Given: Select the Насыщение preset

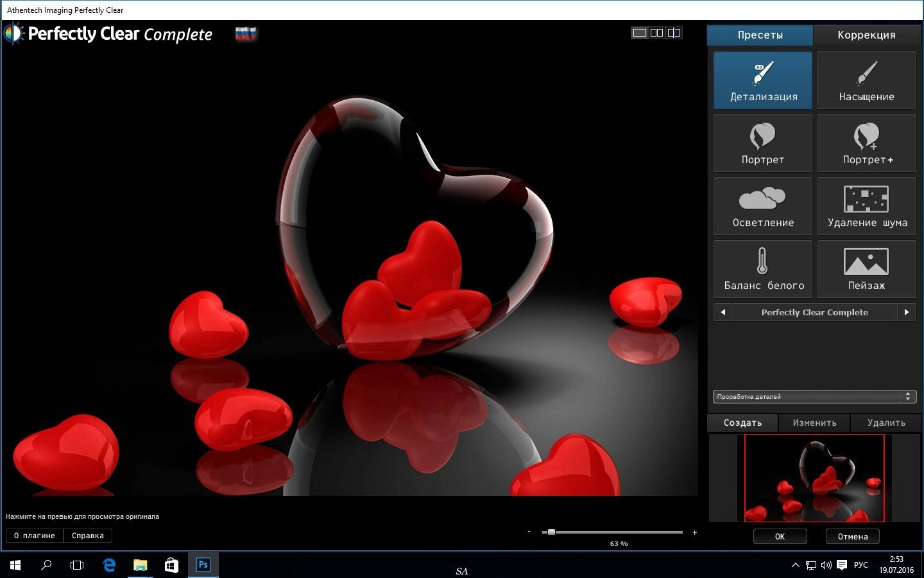Looking at the screenshot, I should click(x=866, y=80).
